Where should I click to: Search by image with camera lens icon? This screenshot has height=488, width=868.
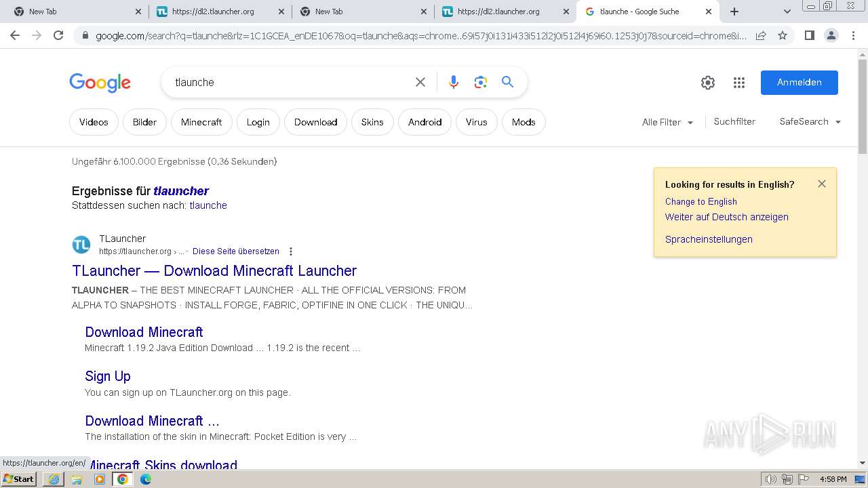pyautogui.click(x=481, y=82)
